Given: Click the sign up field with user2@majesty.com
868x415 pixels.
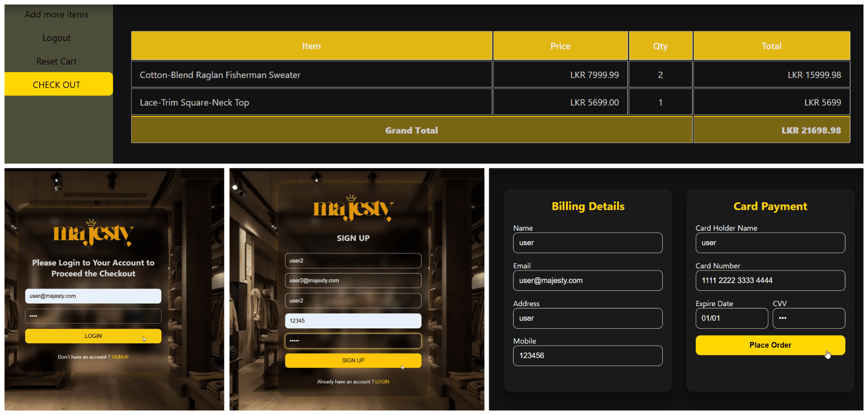Looking at the screenshot, I should [353, 280].
